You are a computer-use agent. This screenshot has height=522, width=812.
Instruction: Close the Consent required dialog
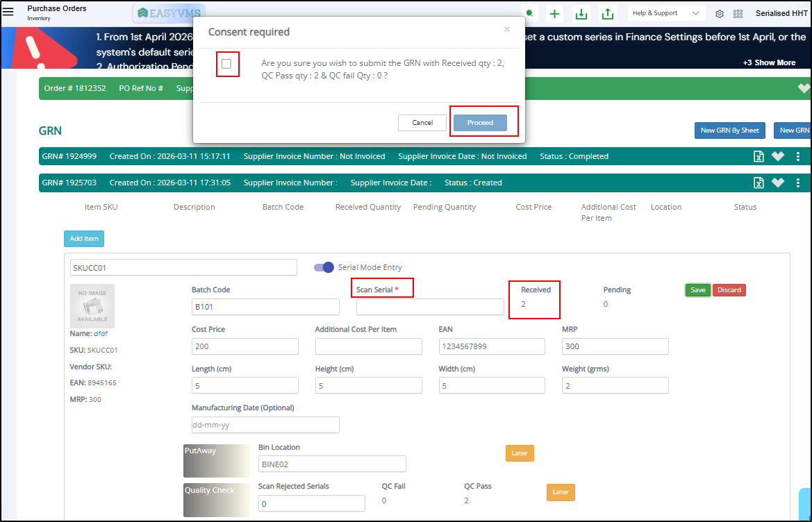pos(507,29)
